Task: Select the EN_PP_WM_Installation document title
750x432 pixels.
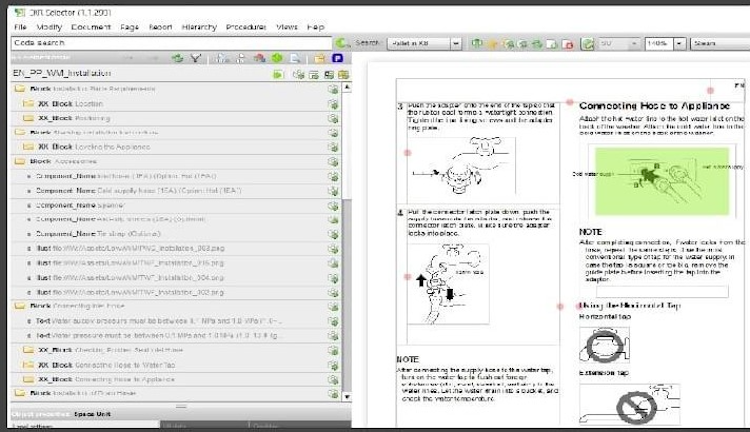Action: [x=62, y=73]
